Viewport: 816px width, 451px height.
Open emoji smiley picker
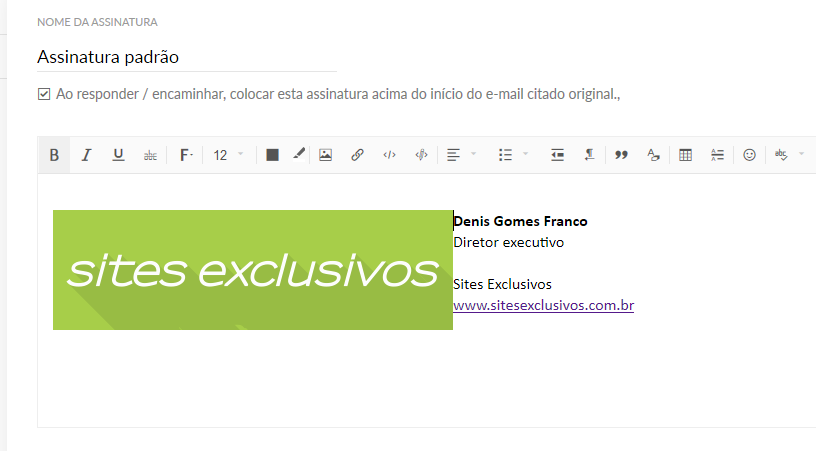coord(749,155)
